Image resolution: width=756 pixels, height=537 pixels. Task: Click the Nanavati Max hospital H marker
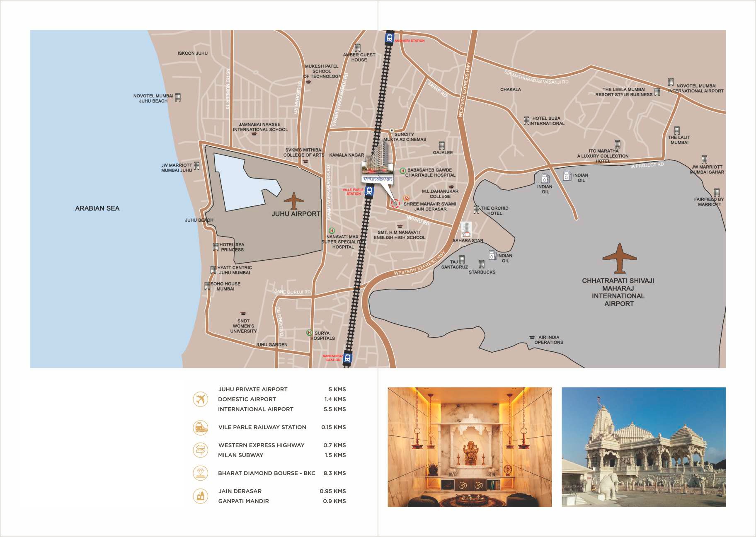click(x=332, y=231)
